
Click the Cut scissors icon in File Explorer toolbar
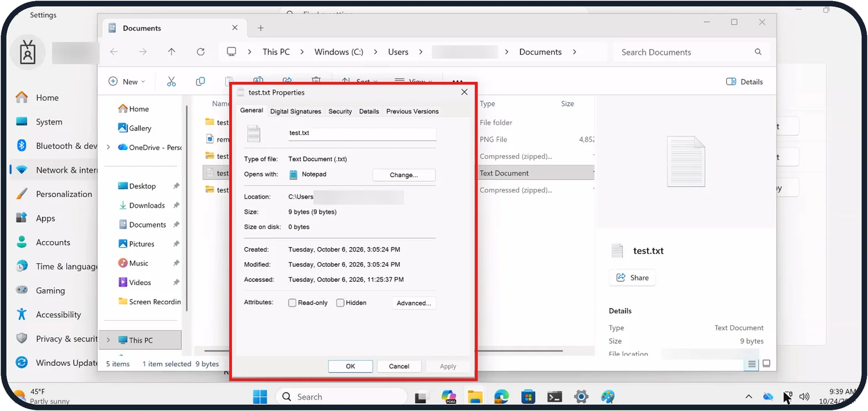[x=171, y=81]
